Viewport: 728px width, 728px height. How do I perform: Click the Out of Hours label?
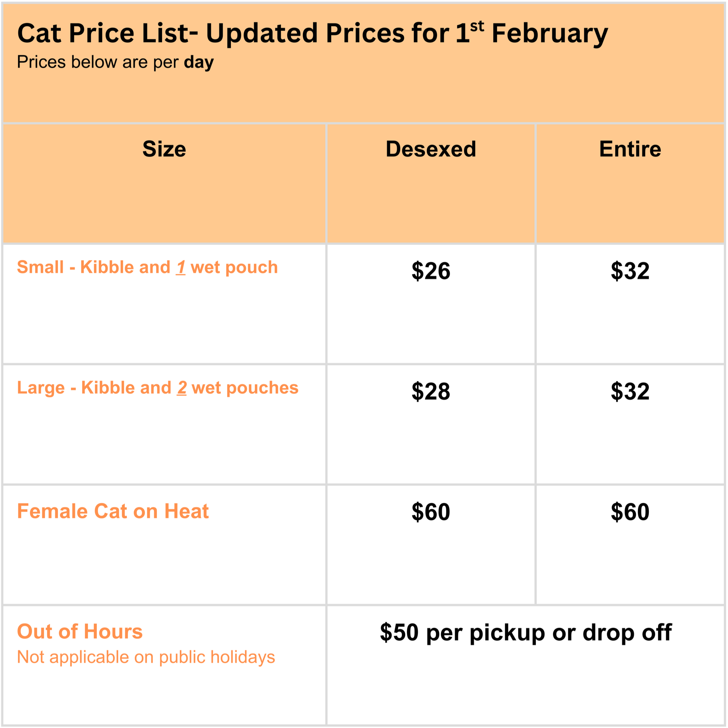79,631
